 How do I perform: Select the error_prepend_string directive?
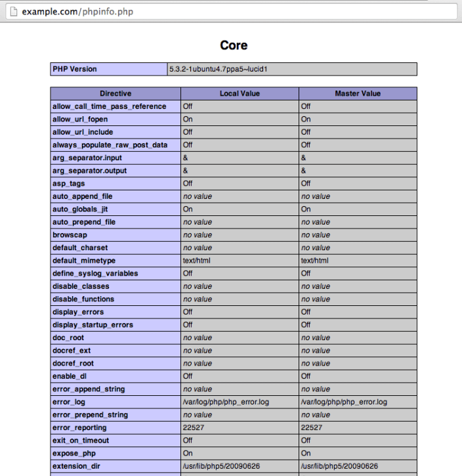coord(90,415)
